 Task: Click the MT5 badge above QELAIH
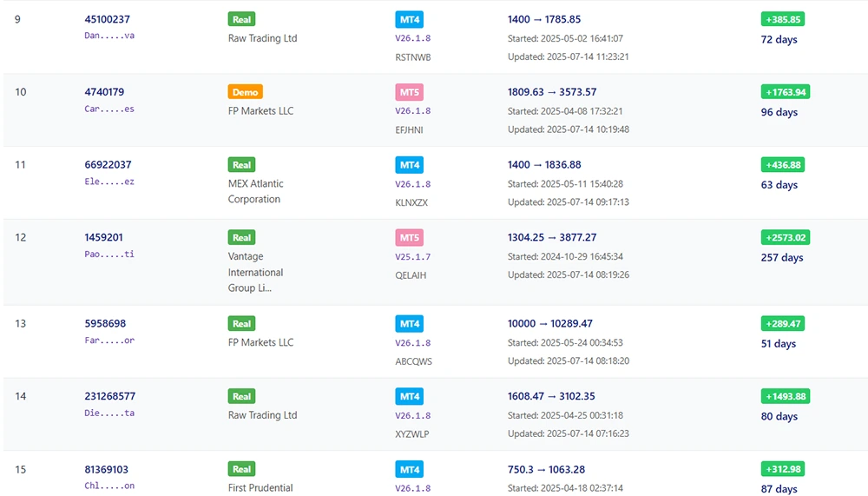tap(409, 237)
